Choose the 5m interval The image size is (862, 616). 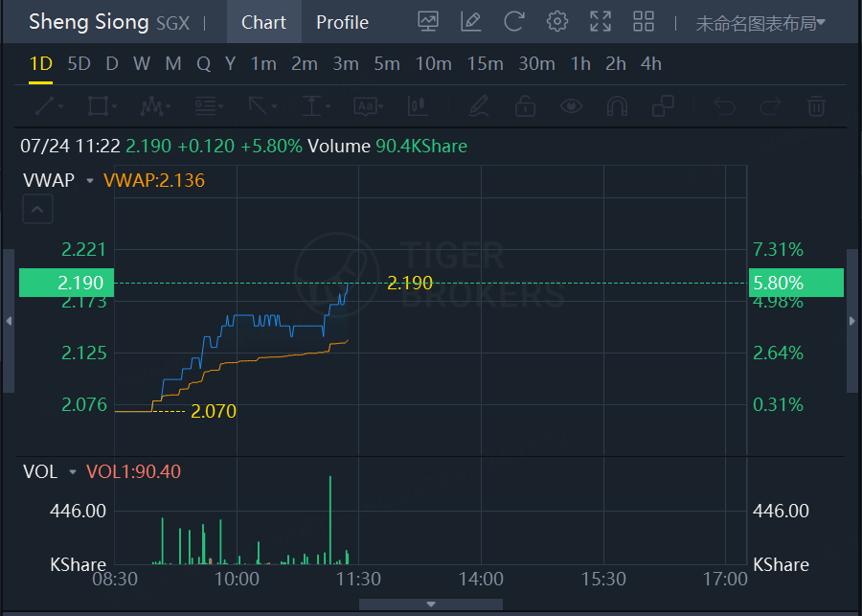(387, 64)
